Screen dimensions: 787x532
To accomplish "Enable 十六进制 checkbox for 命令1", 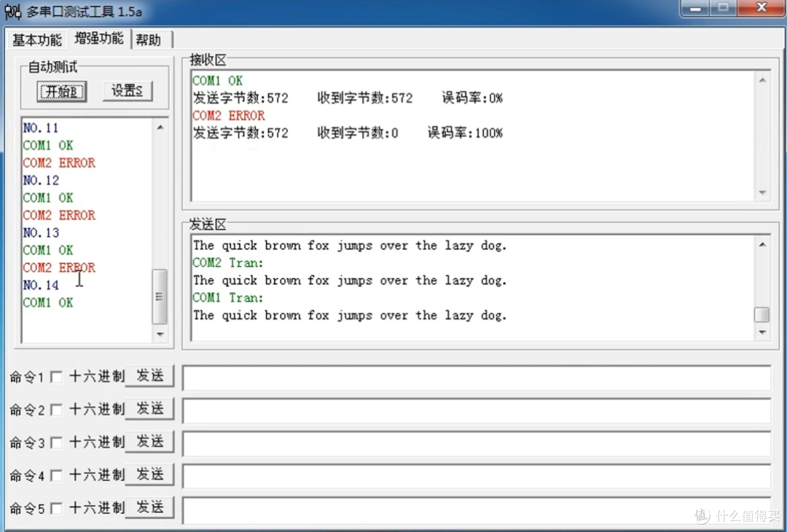I will (57, 377).
